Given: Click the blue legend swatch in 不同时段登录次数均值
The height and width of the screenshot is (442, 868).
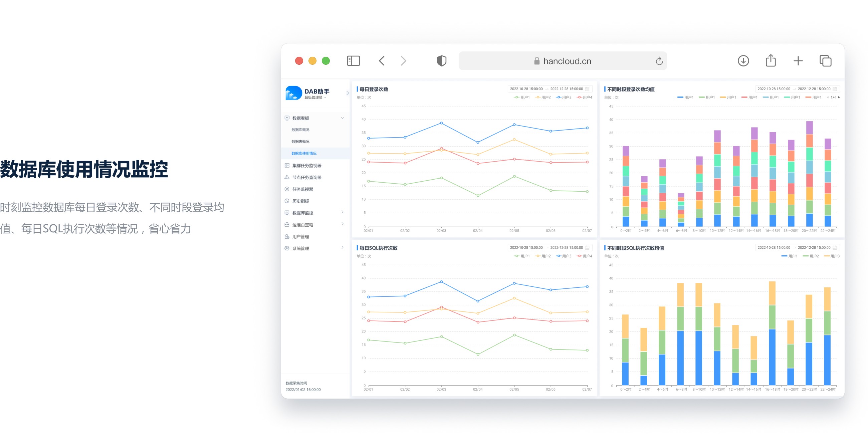Looking at the screenshot, I should (x=680, y=97).
